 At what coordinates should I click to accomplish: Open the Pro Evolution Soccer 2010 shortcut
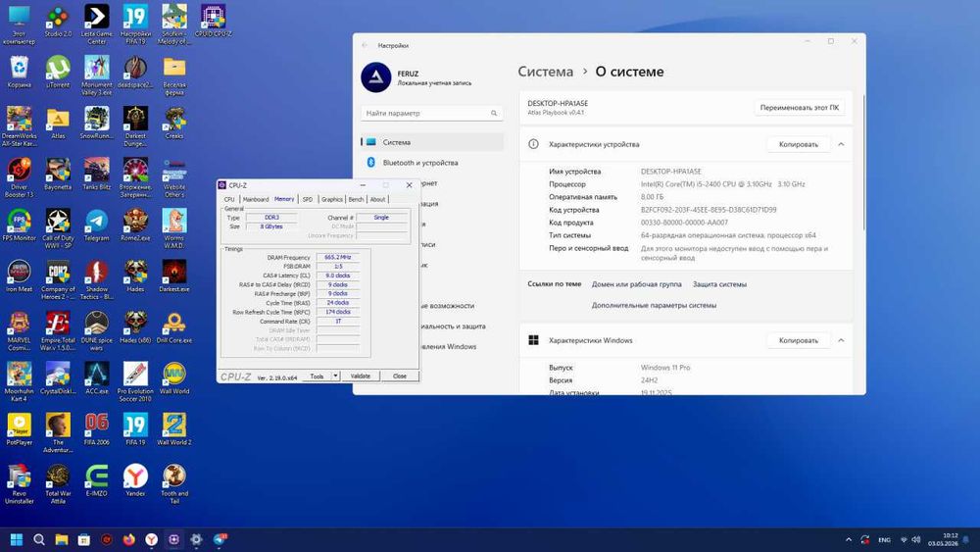(135, 382)
